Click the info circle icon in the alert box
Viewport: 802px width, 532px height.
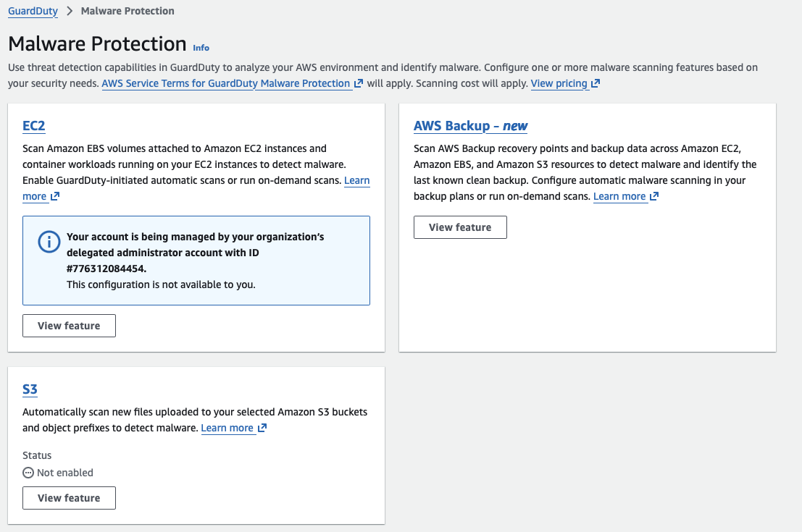click(x=49, y=243)
